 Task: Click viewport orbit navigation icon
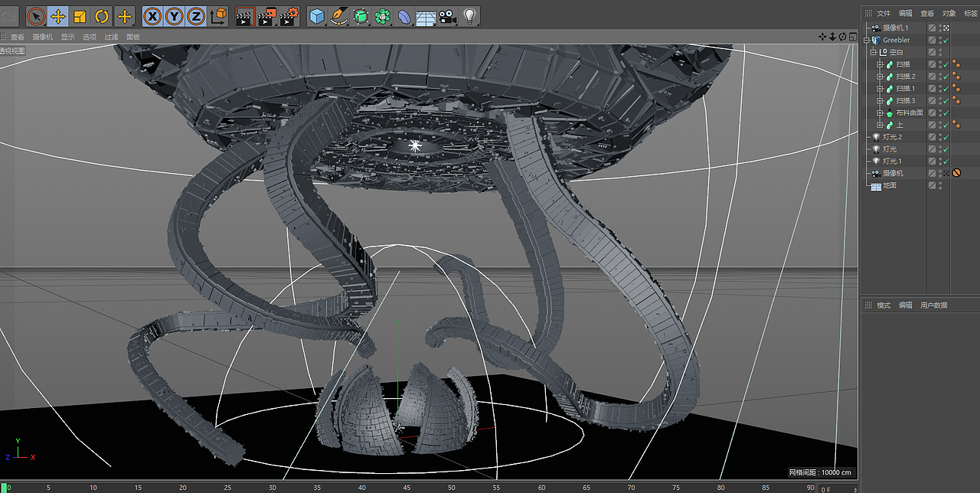842,37
